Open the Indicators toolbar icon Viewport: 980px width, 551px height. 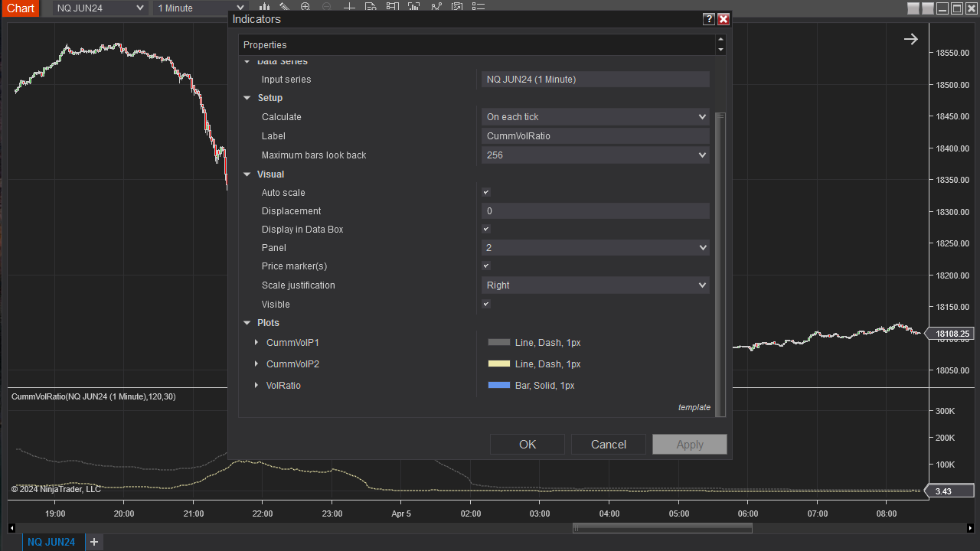pyautogui.click(x=436, y=7)
